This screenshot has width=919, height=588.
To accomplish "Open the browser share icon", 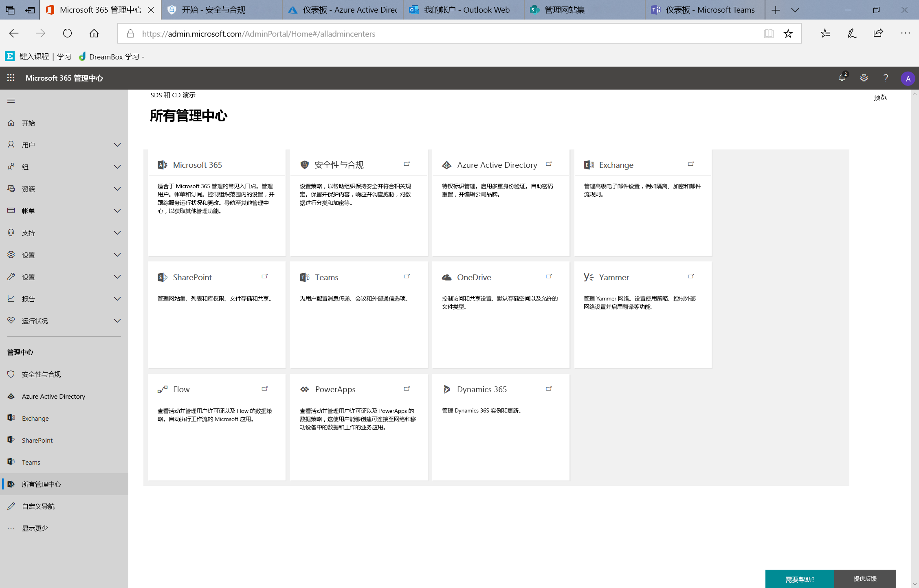I will [x=878, y=33].
